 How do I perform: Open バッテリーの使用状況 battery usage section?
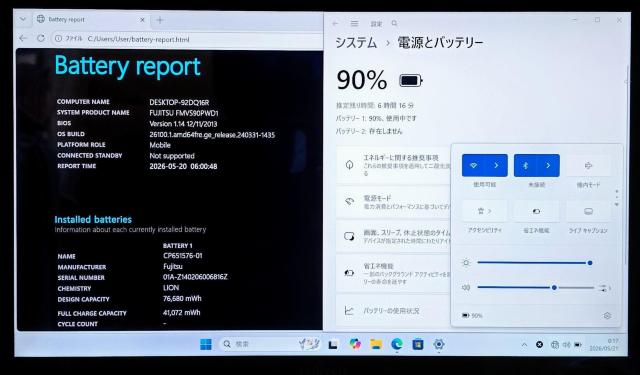pos(393,311)
